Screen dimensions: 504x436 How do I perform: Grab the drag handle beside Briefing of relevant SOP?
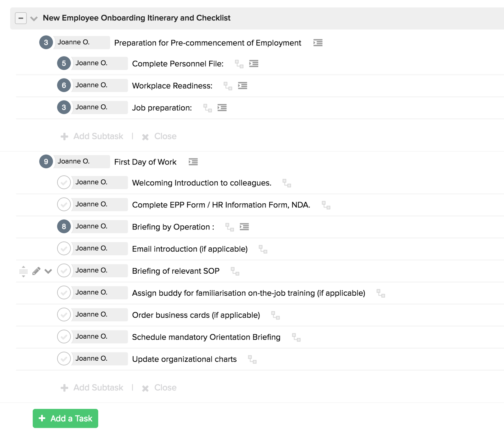pos(23,271)
